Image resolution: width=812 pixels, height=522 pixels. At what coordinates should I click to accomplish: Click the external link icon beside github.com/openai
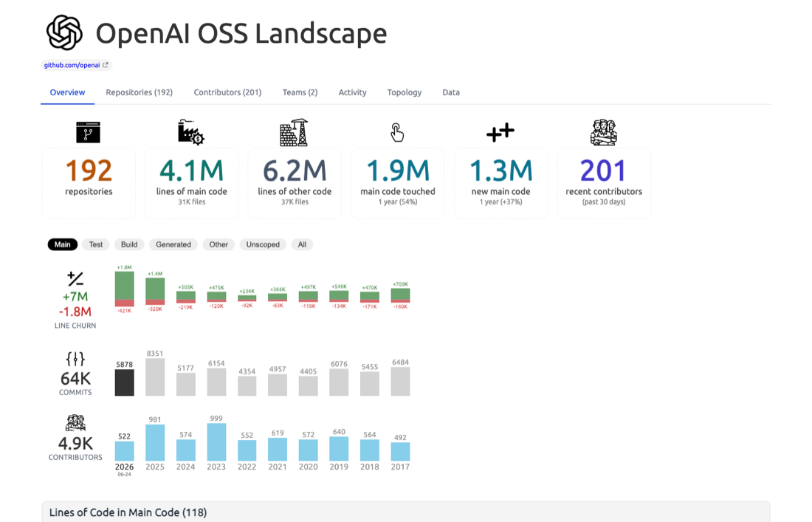106,65
